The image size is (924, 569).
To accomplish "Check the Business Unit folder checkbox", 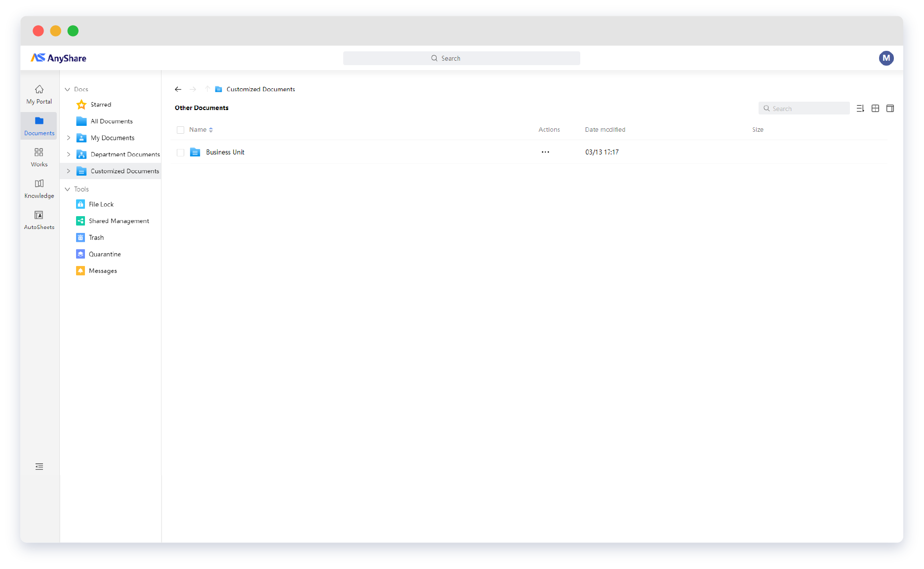I will 180,152.
